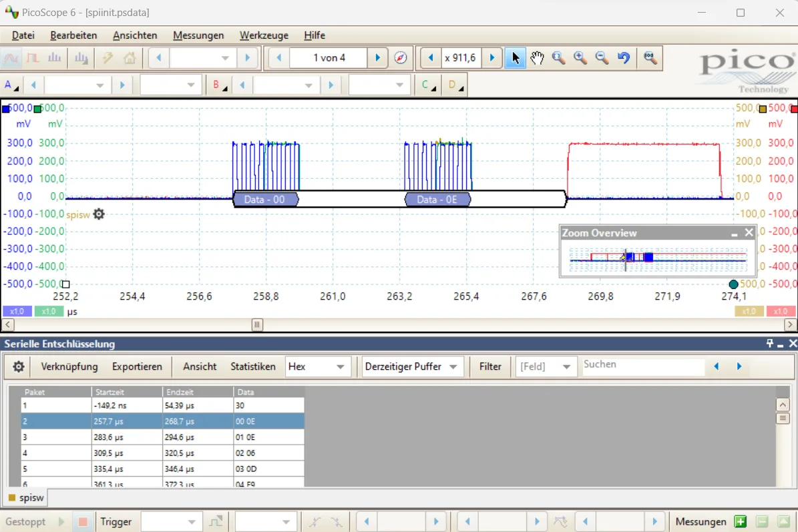Click the undo zoom arrow icon
Viewport: 798px width, 532px height.
click(624, 58)
